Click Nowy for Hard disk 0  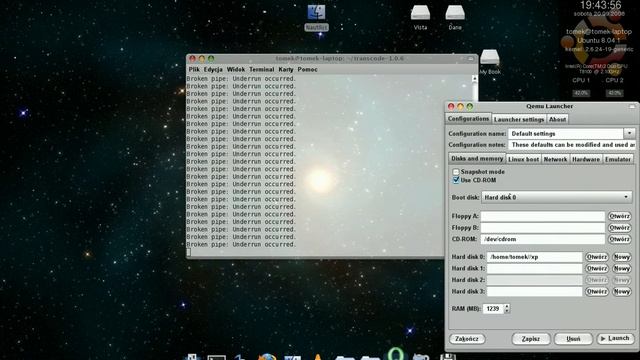coord(622,257)
